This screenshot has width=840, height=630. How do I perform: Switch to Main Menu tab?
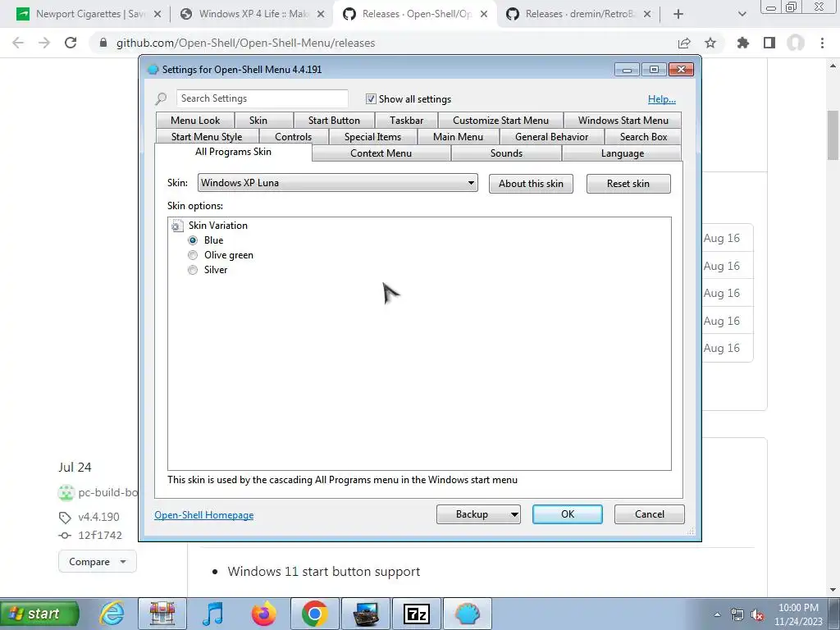[458, 137]
